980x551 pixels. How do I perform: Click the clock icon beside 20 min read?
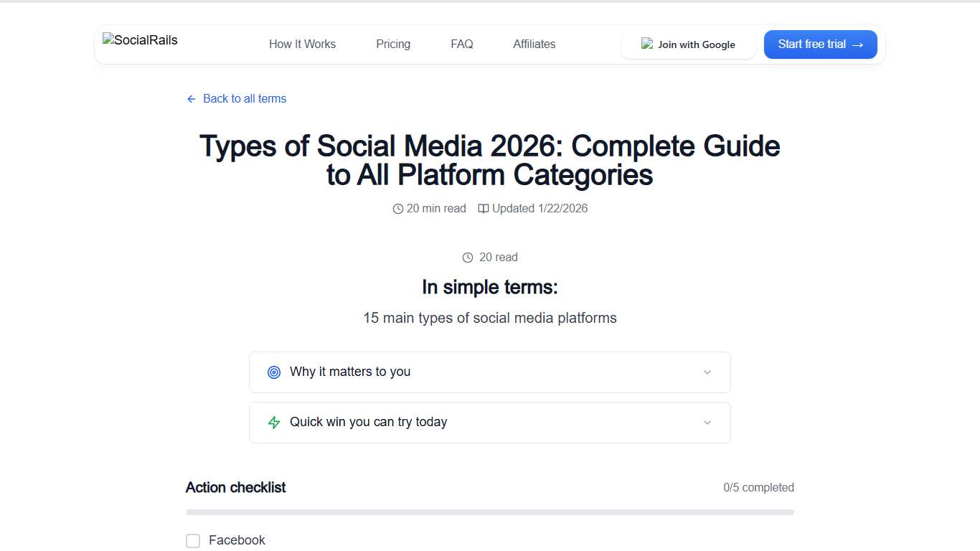pos(397,208)
